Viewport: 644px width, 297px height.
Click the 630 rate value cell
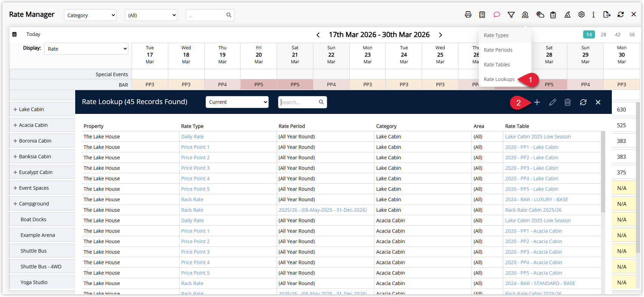[621, 109]
